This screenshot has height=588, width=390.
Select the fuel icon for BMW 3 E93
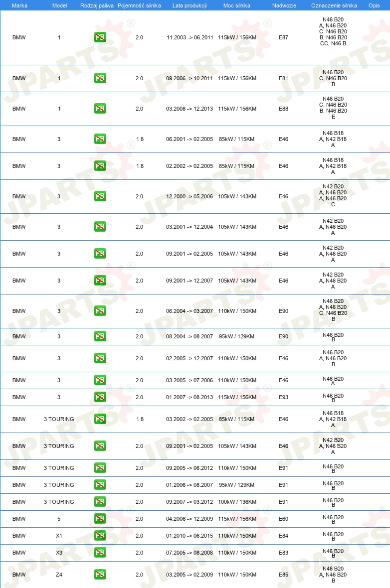pos(100,397)
